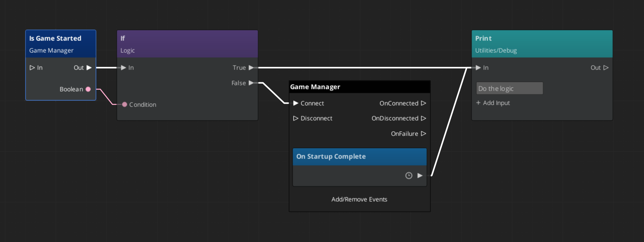Click the OnDisconnected output port arrow
Image resolution: width=644 pixels, height=242 pixels.
[423, 118]
